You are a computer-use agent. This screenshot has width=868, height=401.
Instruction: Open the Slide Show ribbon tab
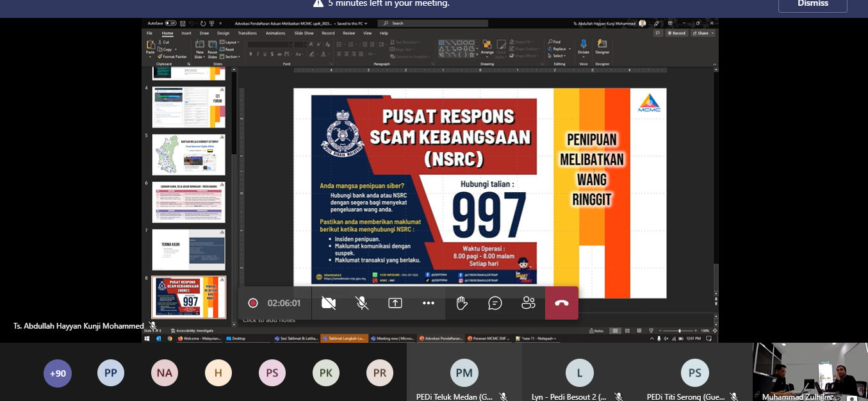pyautogui.click(x=304, y=33)
